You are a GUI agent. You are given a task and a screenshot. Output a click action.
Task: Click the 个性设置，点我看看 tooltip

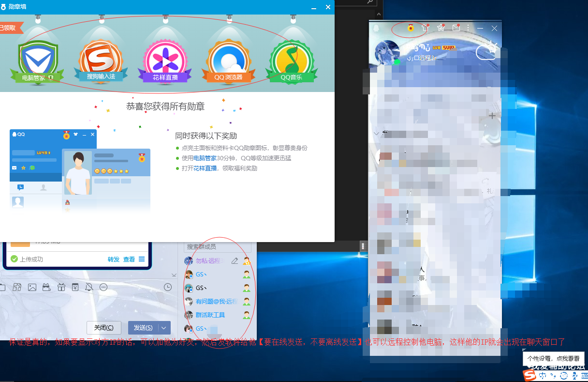tap(553, 359)
